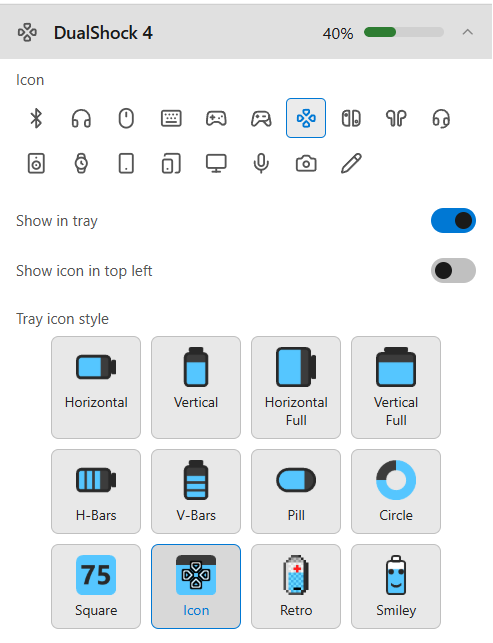Select Vertical tray icon style
The width and height of the screenshot is (493, 643).
coord(196,388)
